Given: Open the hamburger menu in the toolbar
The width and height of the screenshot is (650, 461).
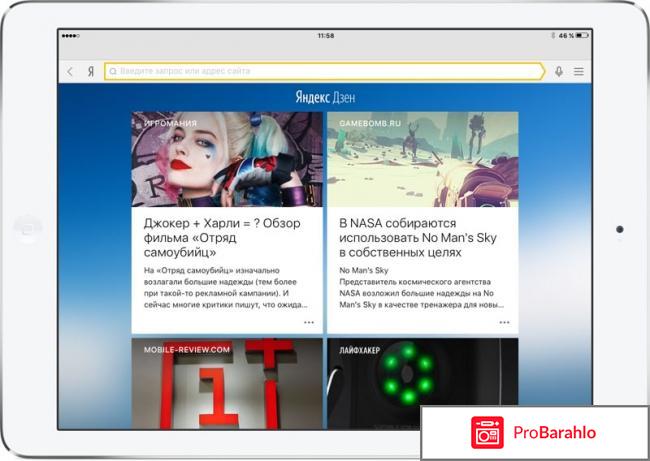Looking at the screenshot, I should (578, 72).
